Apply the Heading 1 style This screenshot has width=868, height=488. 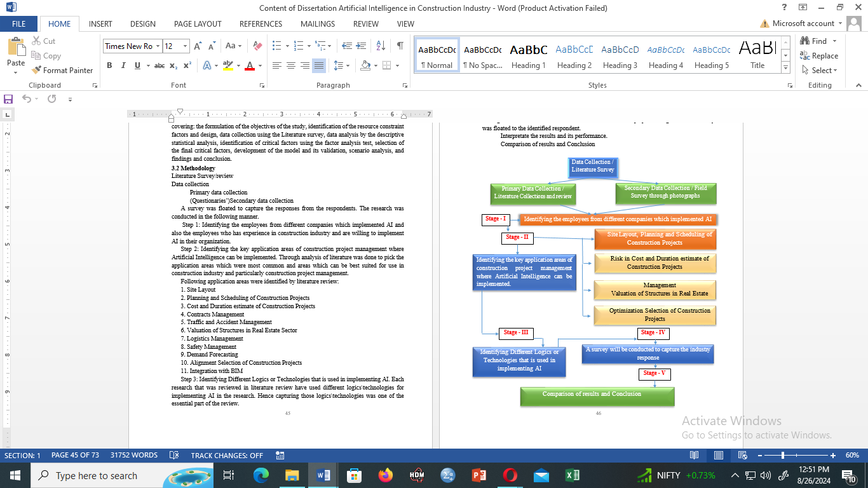(529, 55)
